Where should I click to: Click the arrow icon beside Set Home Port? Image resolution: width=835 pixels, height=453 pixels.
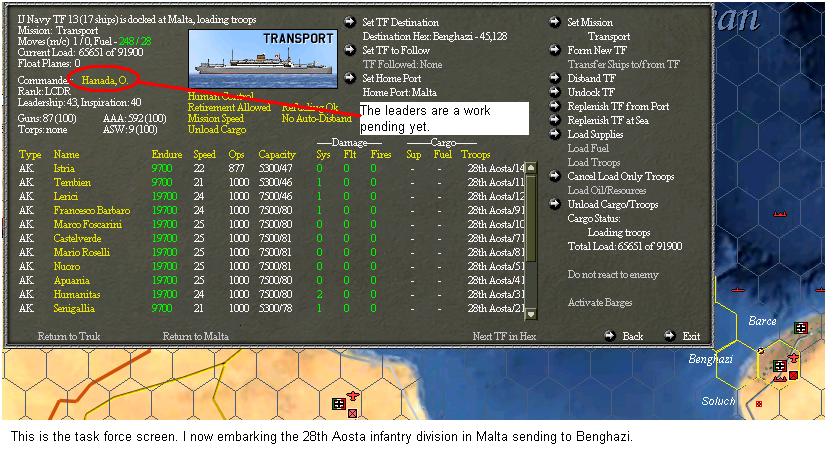pyautogui.click(x=349, y=78)
